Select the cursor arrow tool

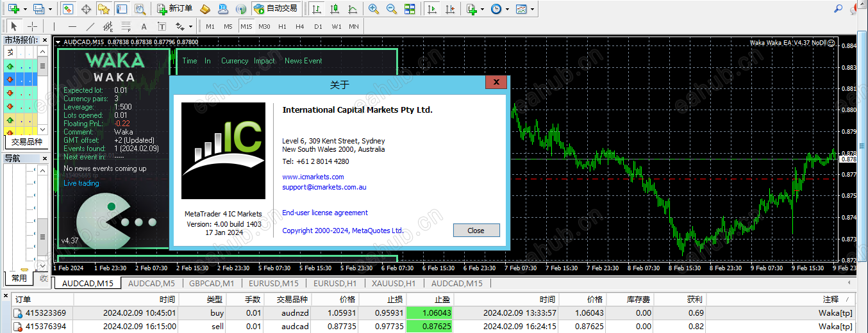click(13, 26)
